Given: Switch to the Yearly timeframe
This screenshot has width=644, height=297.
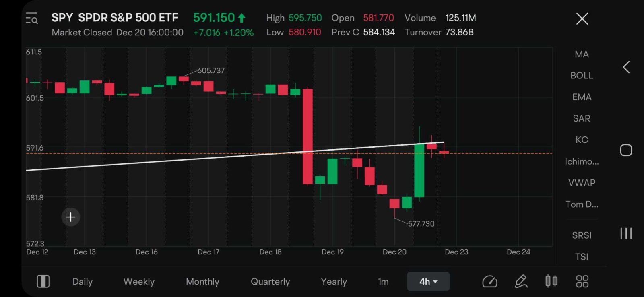Looking at the screenshot, I should click(x=334, y=282).
